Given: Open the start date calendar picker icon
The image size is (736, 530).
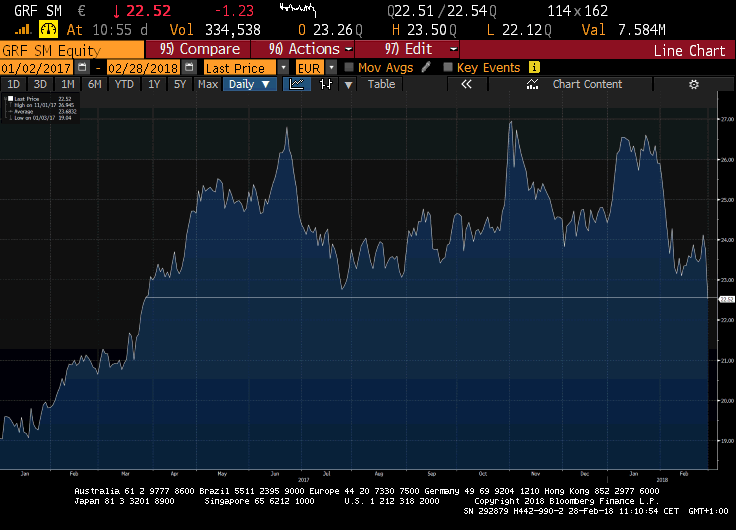Looking at the screenshot, I should click(x=82, y=67).
